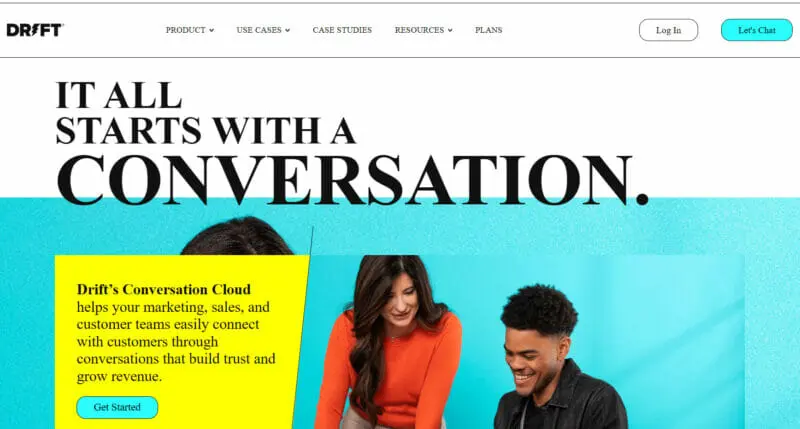Expand the Use Cases chevron arrow
Image resolution: width=800 pixels, height=429 pixels.
coord(287,31)
